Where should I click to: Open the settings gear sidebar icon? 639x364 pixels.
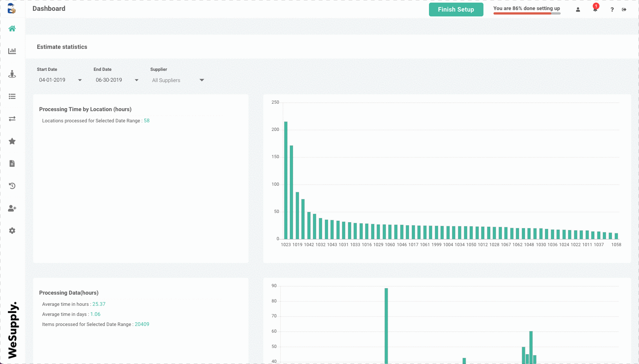point(12,230)
